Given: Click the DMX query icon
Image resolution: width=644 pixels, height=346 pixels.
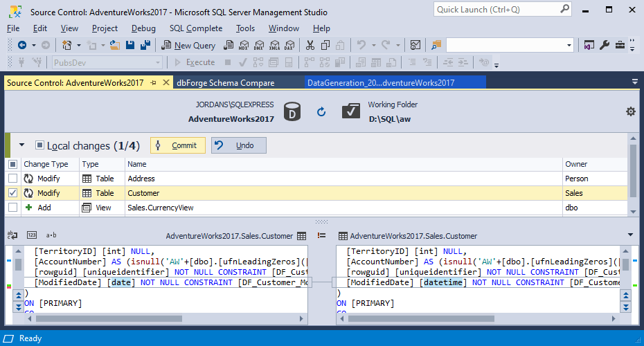Looking at the screenshot, I should coord(259,45).
